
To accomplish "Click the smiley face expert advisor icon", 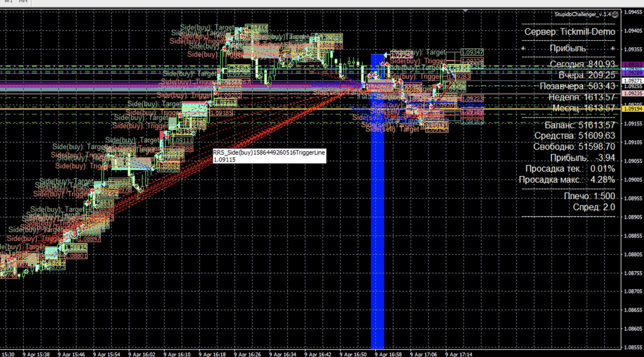I will 615,14.
